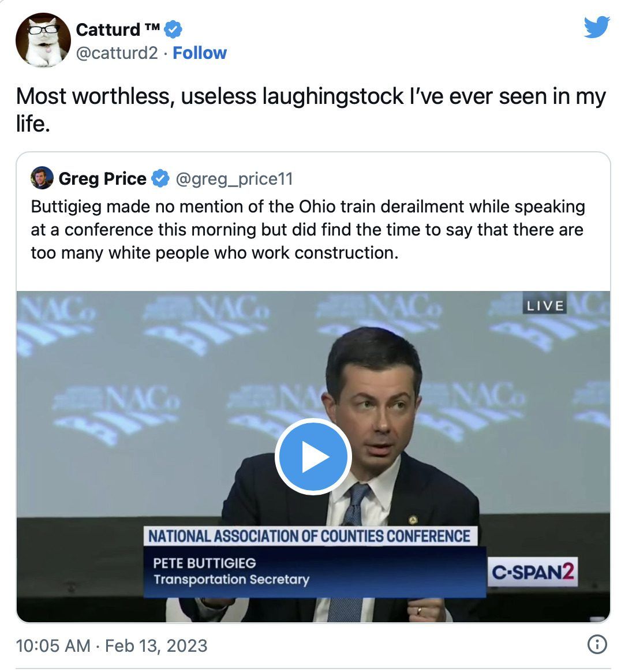Click the Pete Buttigieg Transportation Secretary caption
Screen dimensions: 621x672
click(x=231, y=571)
